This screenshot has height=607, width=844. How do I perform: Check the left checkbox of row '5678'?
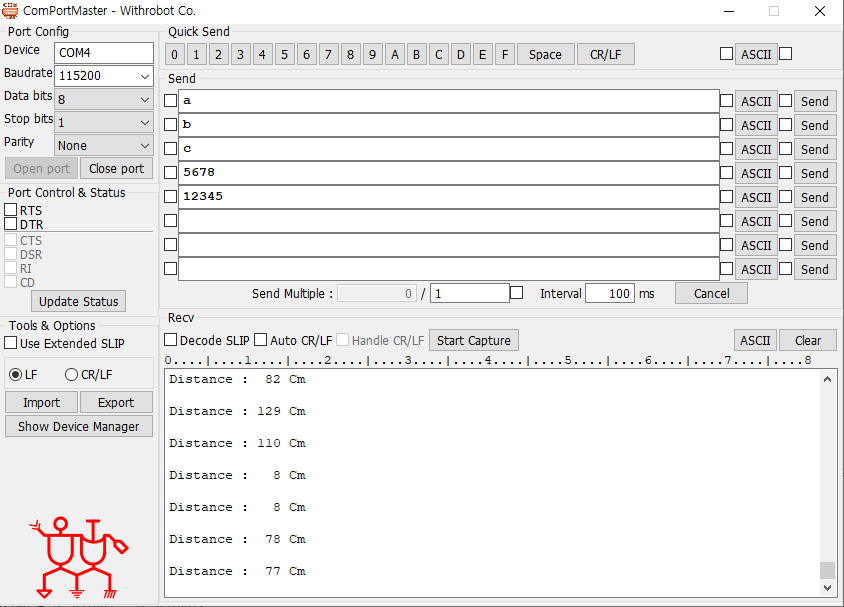pyautogui.click(x=170, y=172)
